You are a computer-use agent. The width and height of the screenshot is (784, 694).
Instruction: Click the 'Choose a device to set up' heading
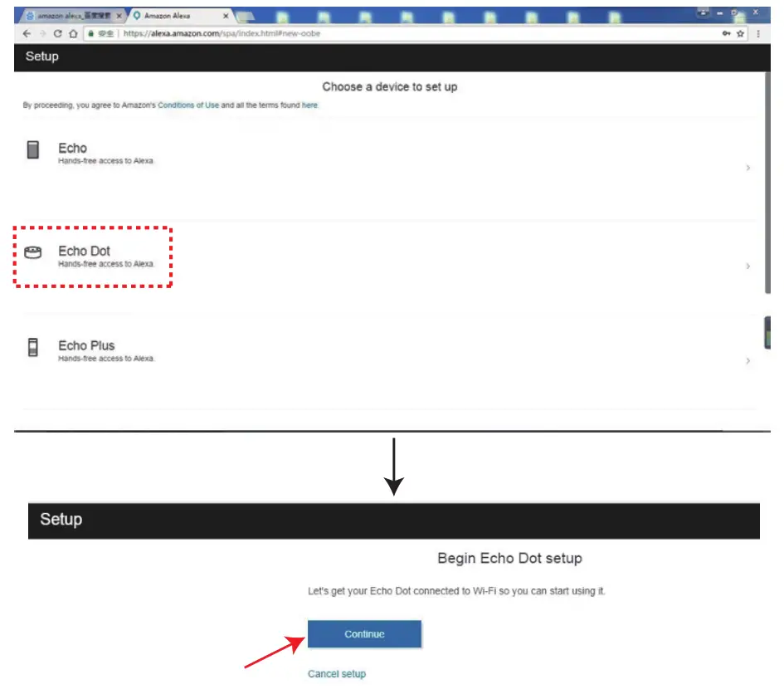(x=389, y=87)
